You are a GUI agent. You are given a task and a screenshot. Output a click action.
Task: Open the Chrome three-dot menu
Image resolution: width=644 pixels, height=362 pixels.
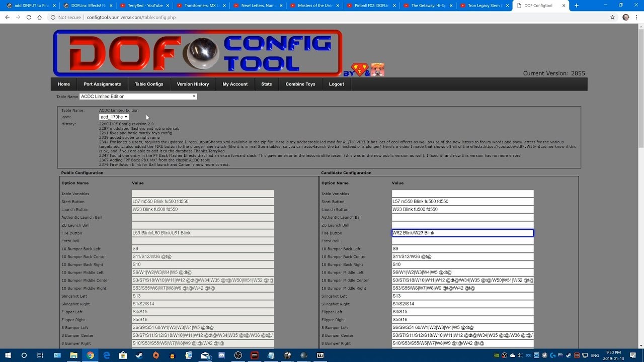[x=637, y=17]
